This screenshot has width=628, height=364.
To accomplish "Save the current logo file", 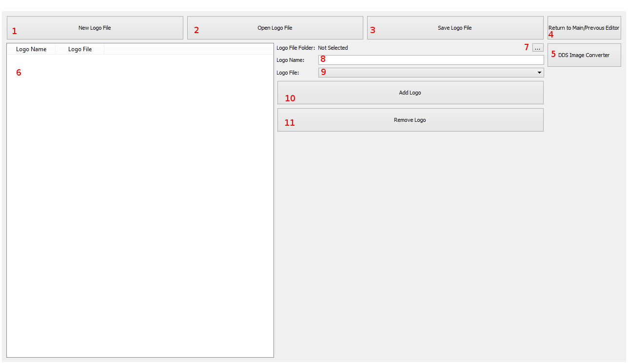I will (455, 28).
